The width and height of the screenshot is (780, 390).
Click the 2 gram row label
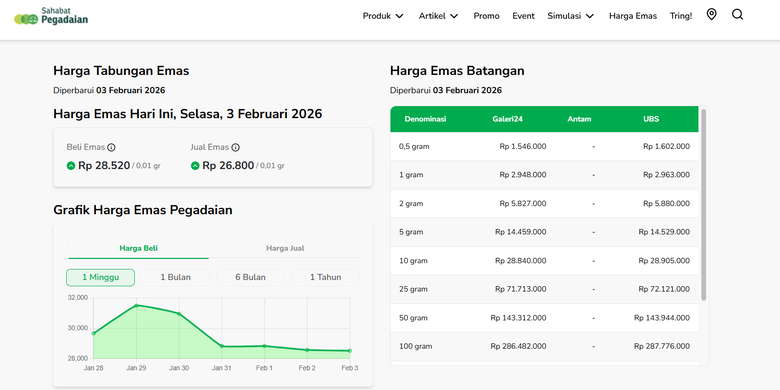pyautogui.click(x=411, y=203)
